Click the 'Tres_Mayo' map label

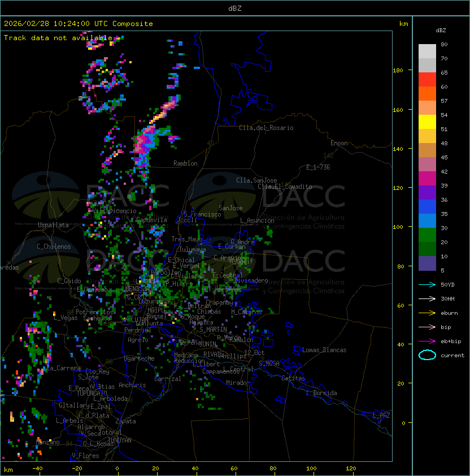tap(186, 239)
